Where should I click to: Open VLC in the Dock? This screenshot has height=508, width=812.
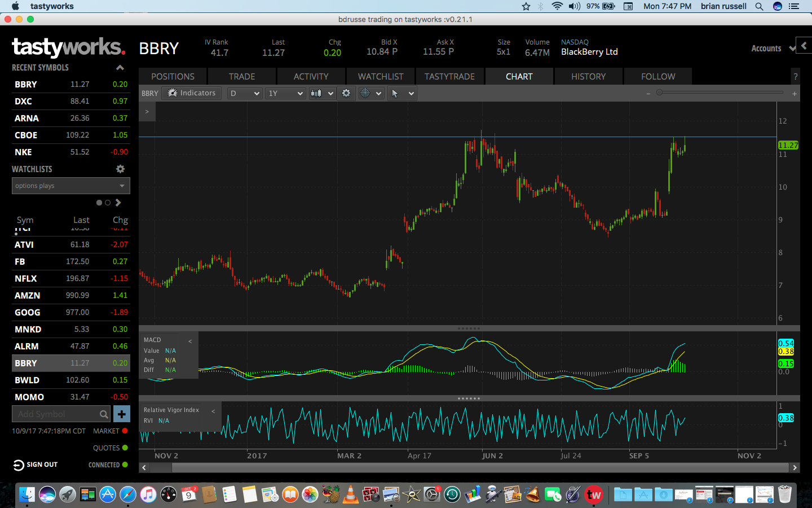click(x=351, y=495)
